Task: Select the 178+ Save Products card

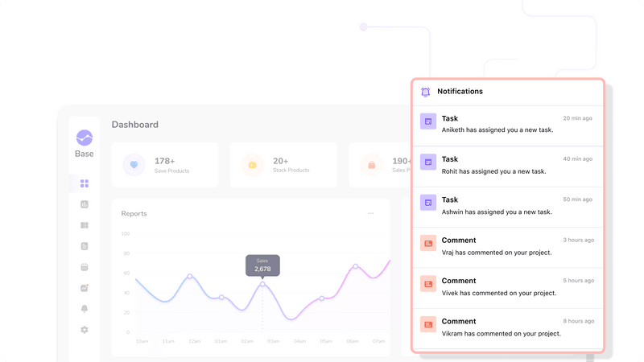Action: tap(165, 165)
